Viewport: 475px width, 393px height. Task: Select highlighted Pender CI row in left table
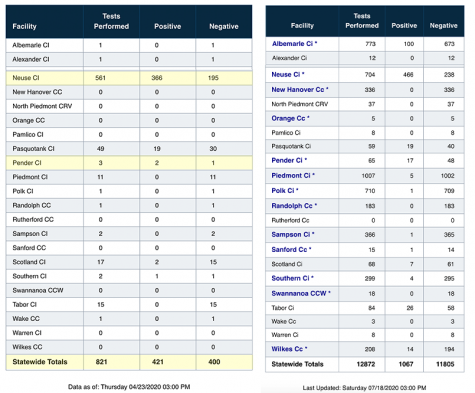pos(129,163)
